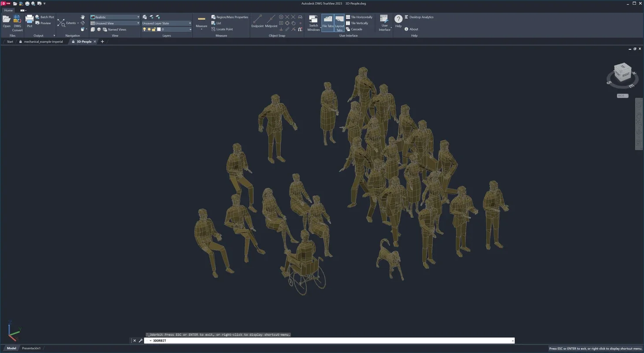This screenshot has height=353, width=644.
Task: Toggle Layout Tabs display
Action: (339, 23)
